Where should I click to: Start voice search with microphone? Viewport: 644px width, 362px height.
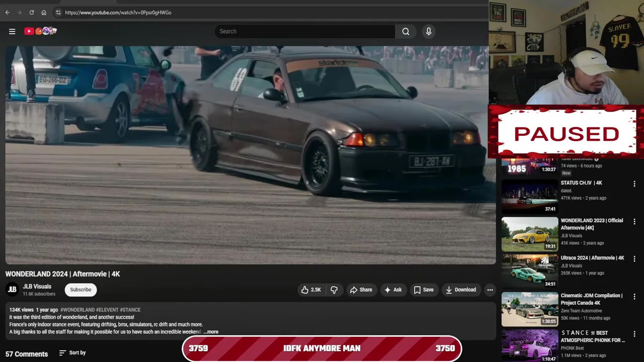click(429, 31)
